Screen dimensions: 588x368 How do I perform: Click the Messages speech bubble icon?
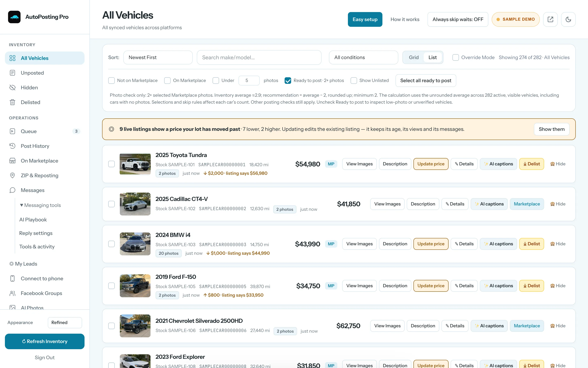coord(12,190)
